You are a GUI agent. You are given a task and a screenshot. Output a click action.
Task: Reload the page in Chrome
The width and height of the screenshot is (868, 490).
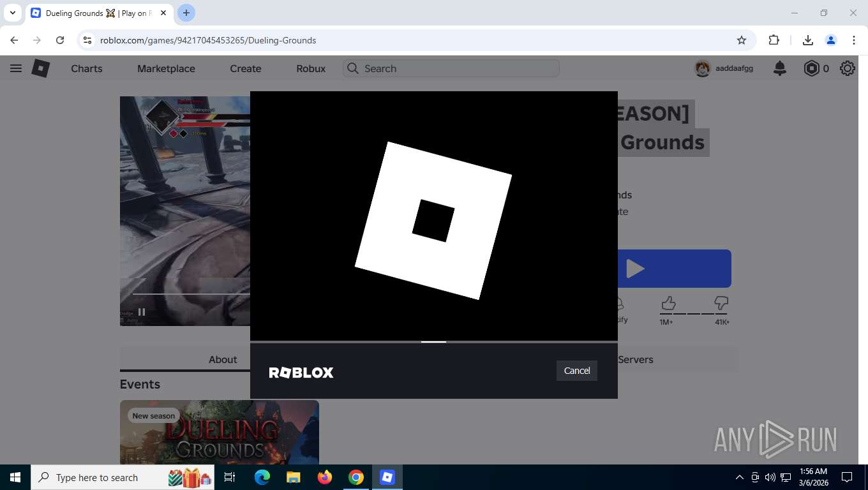coord(60,40)
